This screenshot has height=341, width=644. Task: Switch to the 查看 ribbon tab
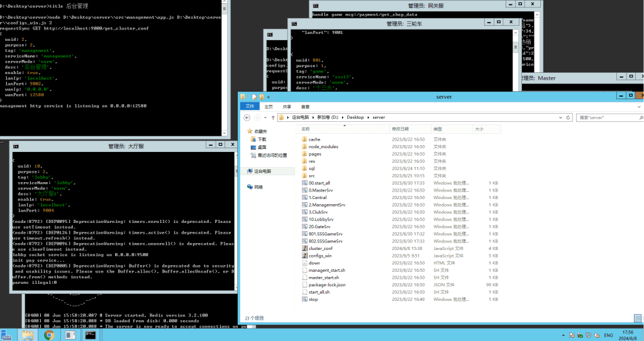coord(305,107)
